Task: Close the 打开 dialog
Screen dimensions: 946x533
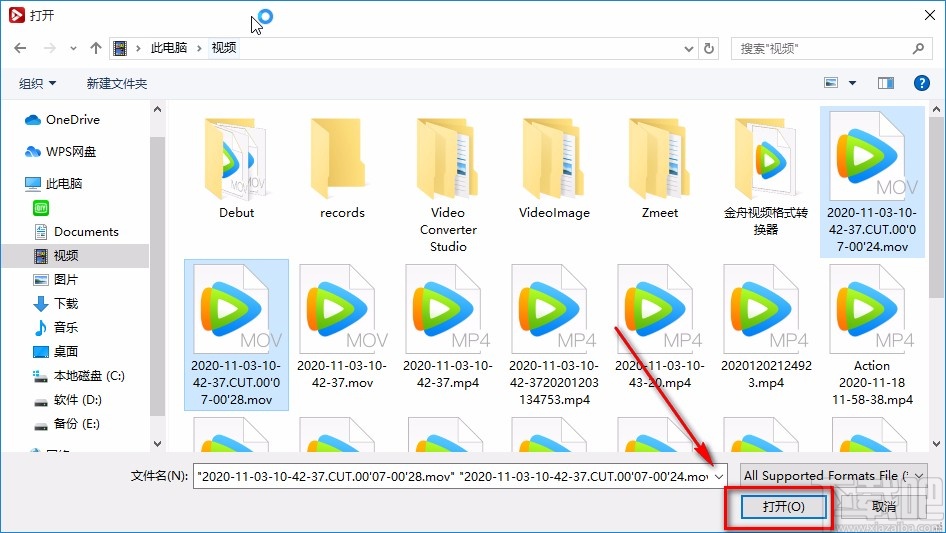Action: pos(930,15)
